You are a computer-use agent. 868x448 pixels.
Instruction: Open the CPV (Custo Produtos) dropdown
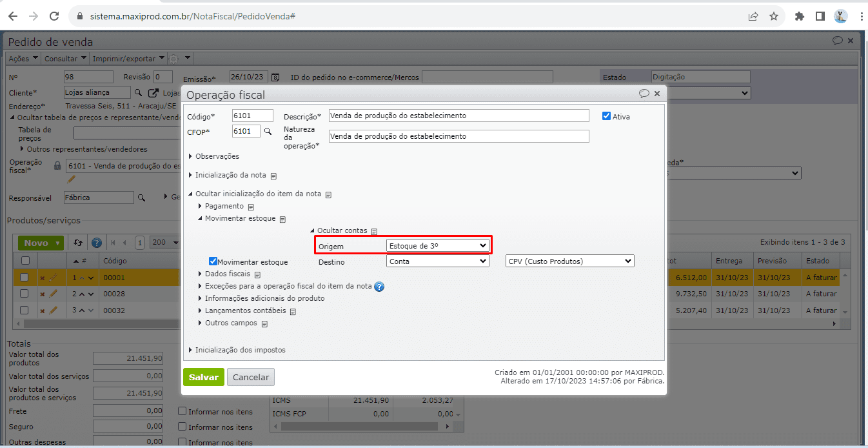[570, 261]
